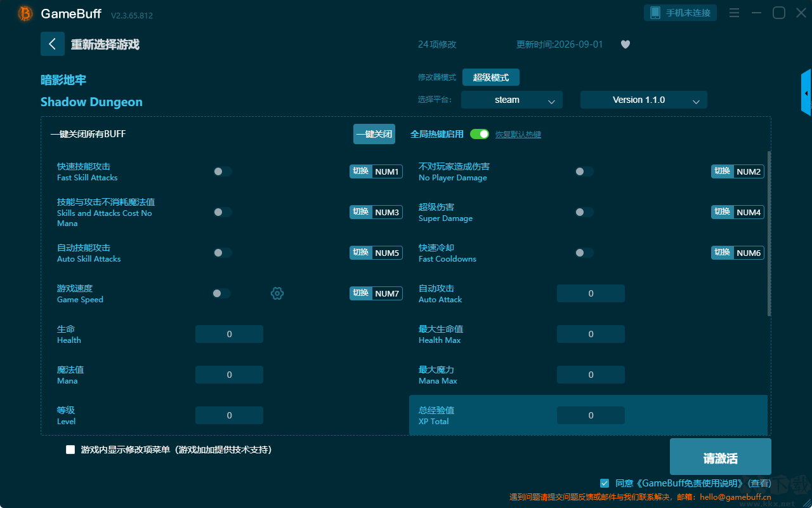812x508 pixels.
Task: Minimize the GameBuff window
Action: point(756,13)
